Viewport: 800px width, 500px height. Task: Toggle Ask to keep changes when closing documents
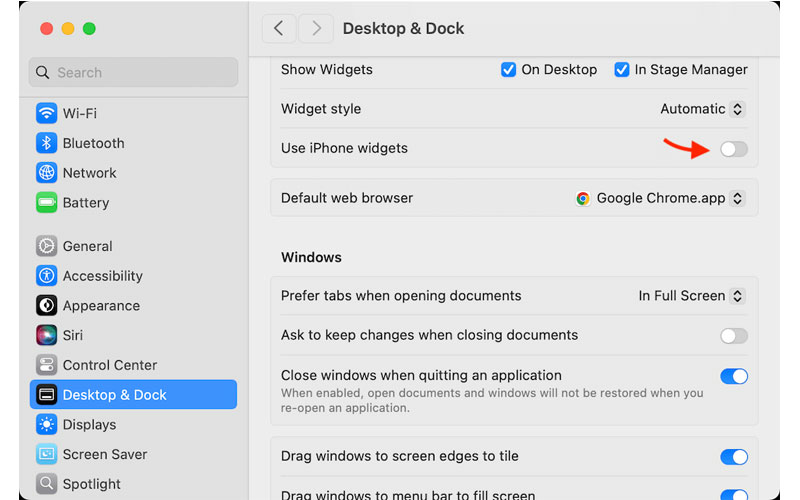coord(734,336)
